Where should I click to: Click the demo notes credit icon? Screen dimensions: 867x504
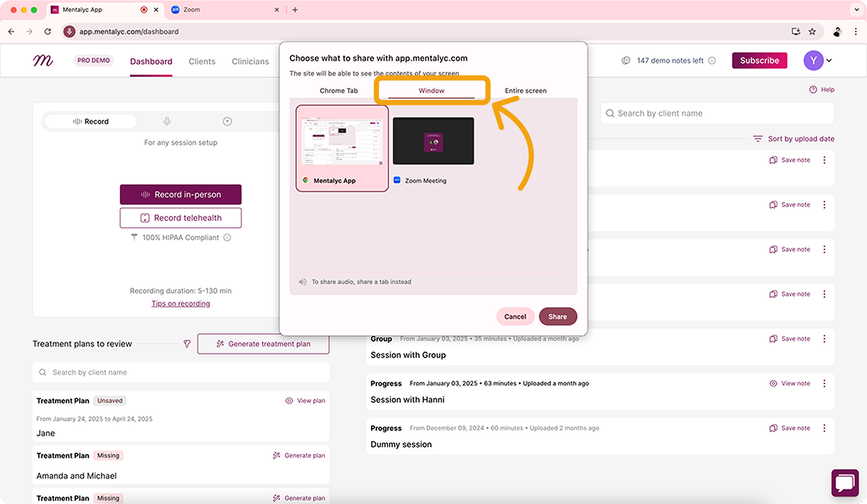coord(626,61)
